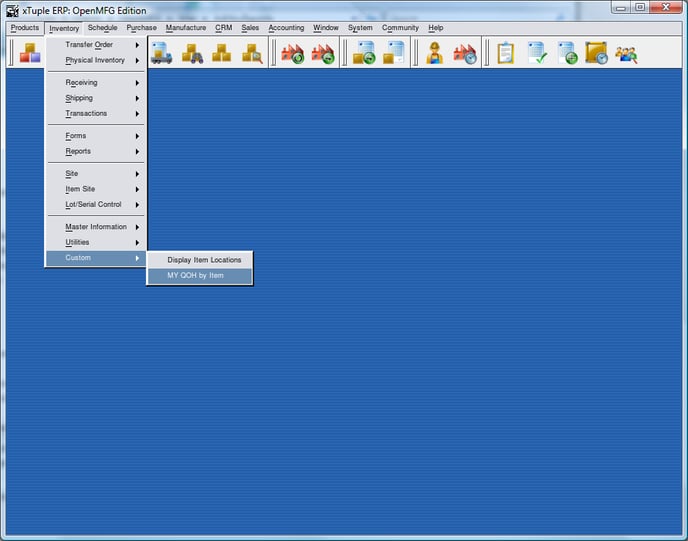Image resolution: width=688 pixels, height=541 pixels.
Task: Expand the Lot/Serial Control submenu
Action: 96,204
